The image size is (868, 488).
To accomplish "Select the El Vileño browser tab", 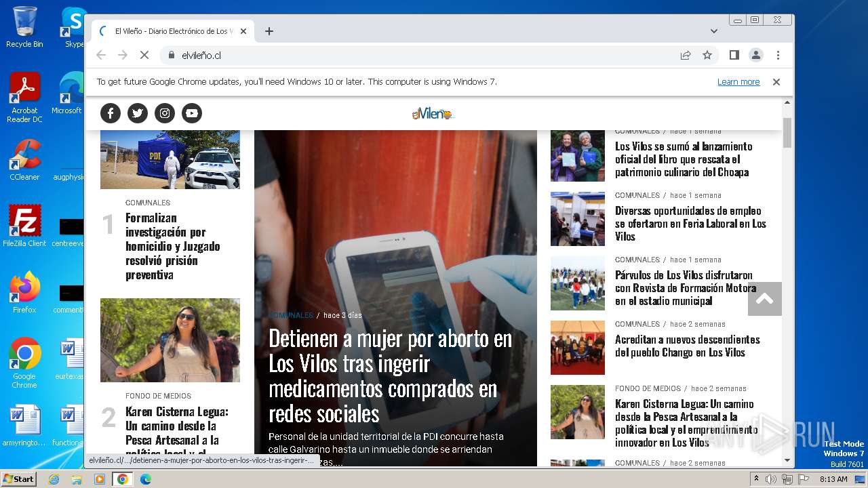I will coord(173,31).
